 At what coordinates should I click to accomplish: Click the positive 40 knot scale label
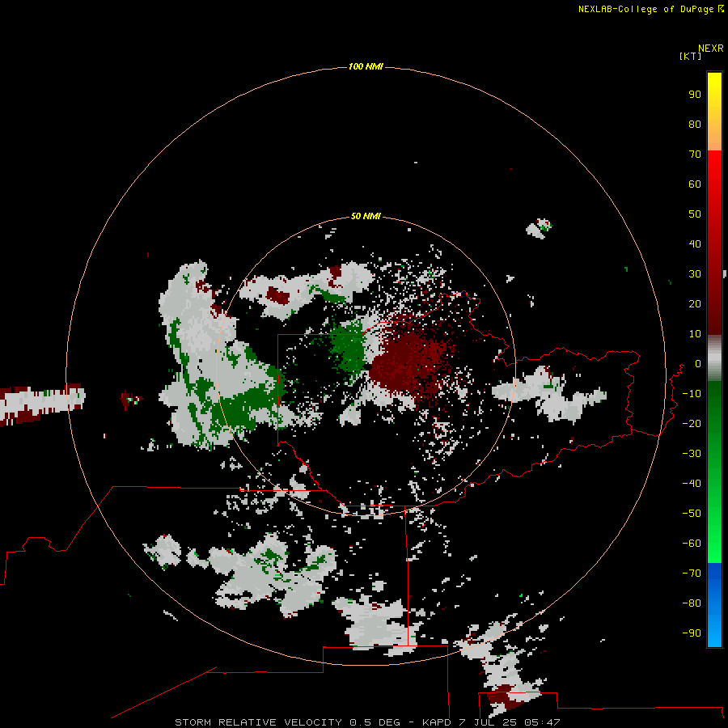coord(695,244)
